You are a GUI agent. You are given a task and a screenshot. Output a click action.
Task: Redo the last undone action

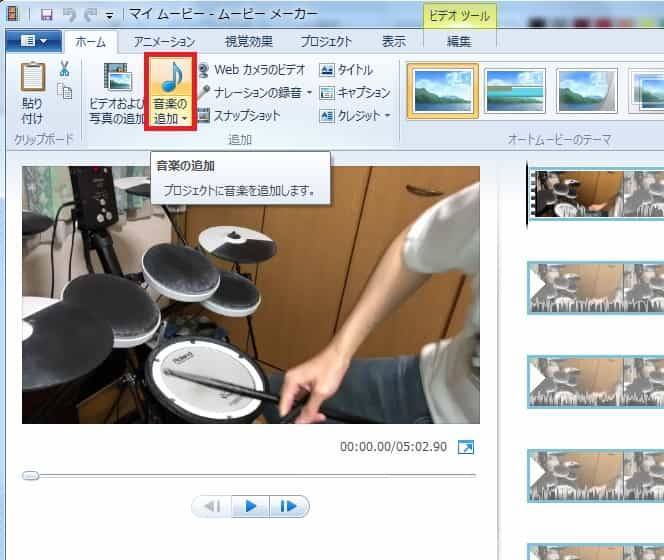coord(90,14)
